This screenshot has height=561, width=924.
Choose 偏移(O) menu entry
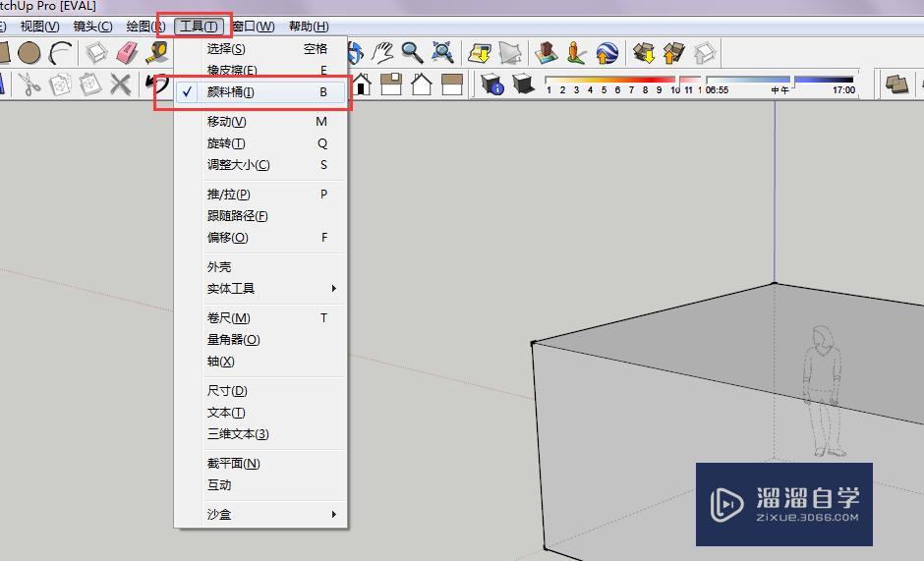pos(260,238)
